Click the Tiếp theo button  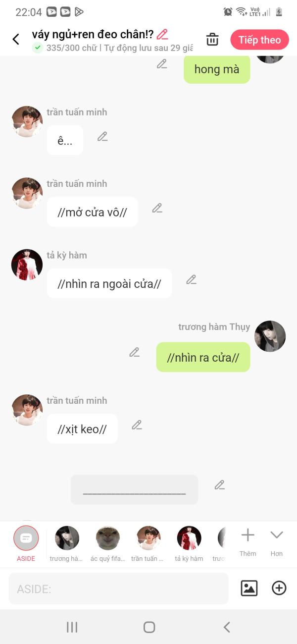pyautogui.click(x=259, y=40)
